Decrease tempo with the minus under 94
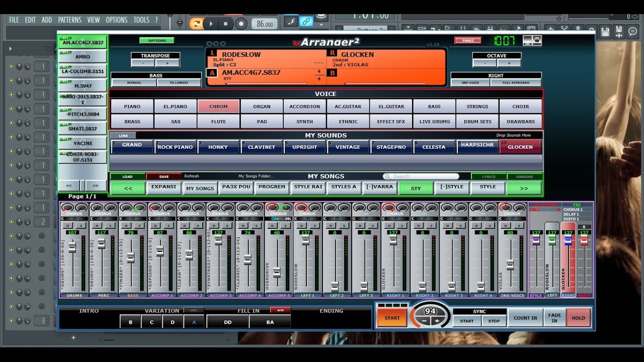Image resolution: width=644 pixels, height=362 pixels. (423, 321)
